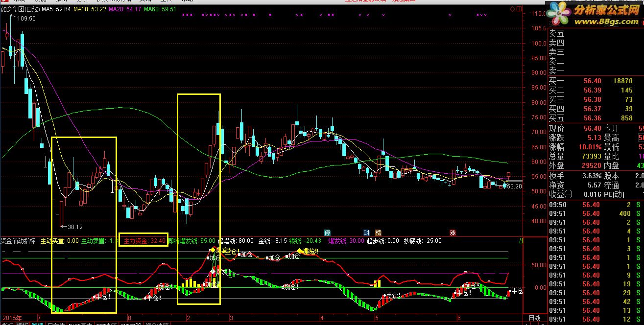Click the 买五 volume 858
644x325 pixels.
(627, 118)
